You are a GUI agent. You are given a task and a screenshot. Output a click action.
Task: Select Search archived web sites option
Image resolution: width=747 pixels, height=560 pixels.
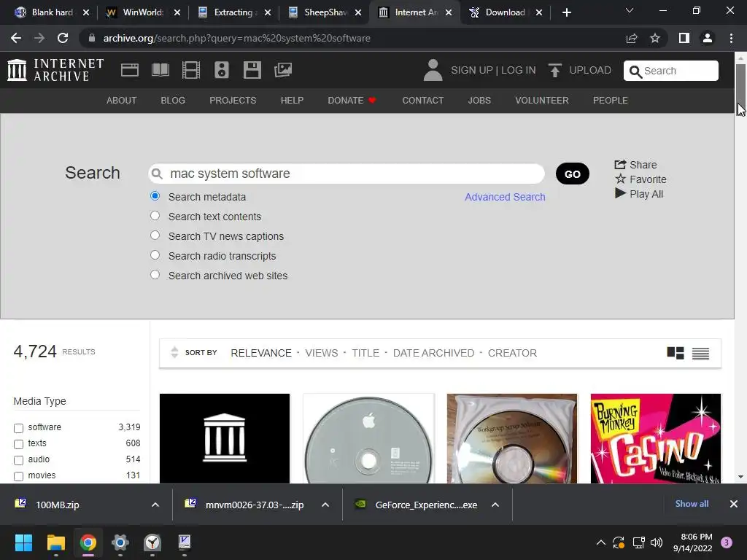[x=155, y=275]
